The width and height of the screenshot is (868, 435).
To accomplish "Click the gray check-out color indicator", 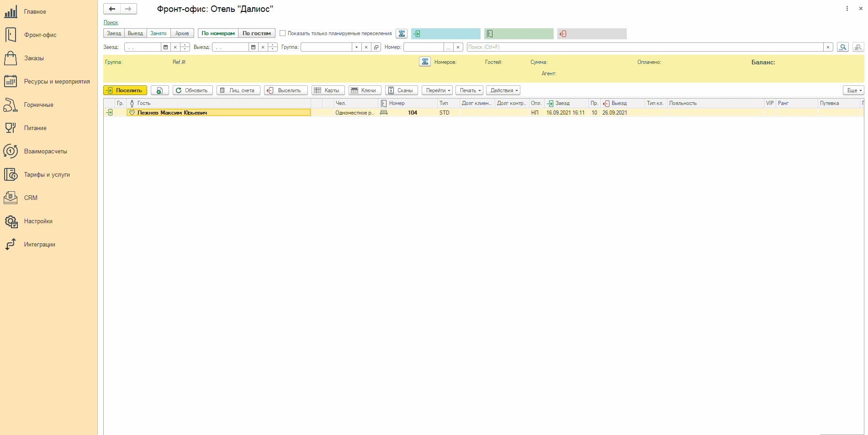I will pyautogui.click(x=592, y=34).
